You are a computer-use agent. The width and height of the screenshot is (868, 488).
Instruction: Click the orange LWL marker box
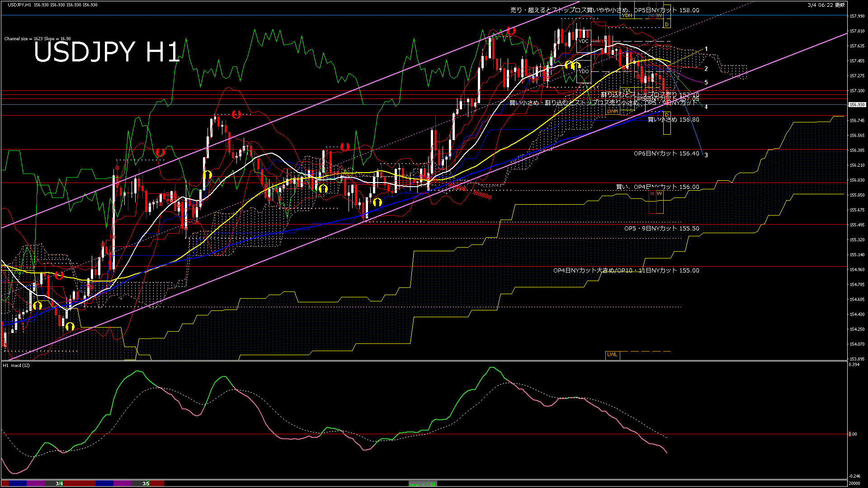point(612,355)
